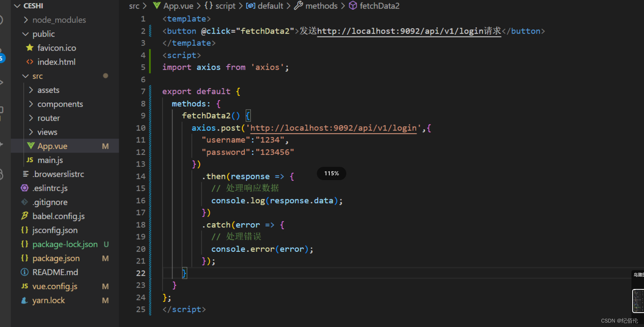Click the braces icon beside package-lock.json
The image size is (644, 327).
click(25, 244)
